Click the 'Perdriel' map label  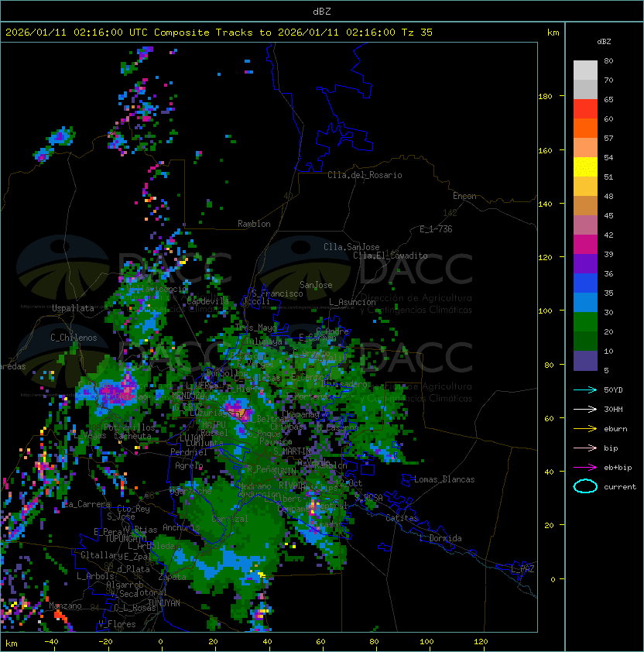[189, 452]
